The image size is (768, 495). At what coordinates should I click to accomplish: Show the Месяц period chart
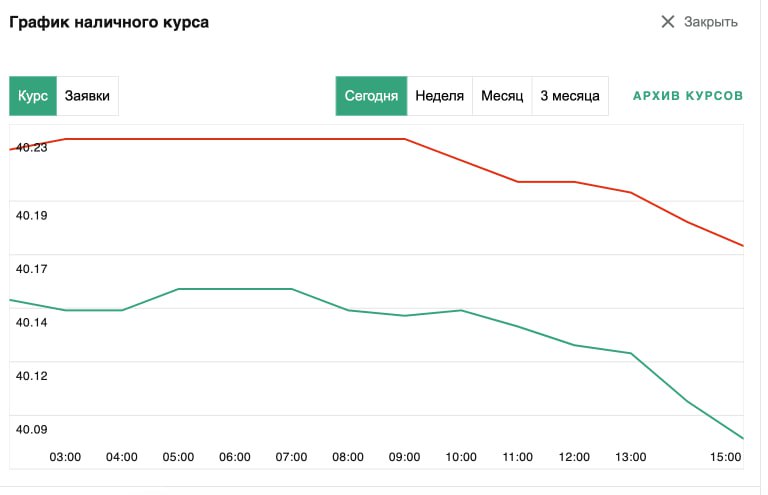pyautogui.click(x=502, y=96)
